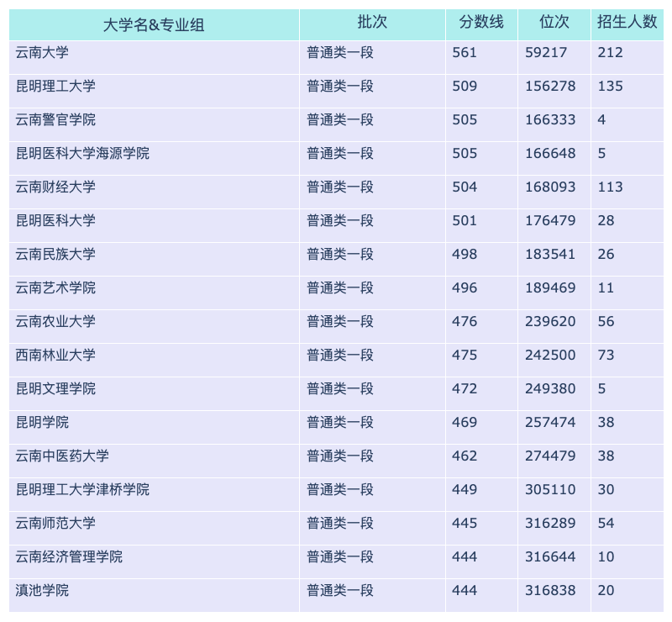Click score 476 for 云南农业大学
Viewport: 672px width, 622px height.
point(465,322)
